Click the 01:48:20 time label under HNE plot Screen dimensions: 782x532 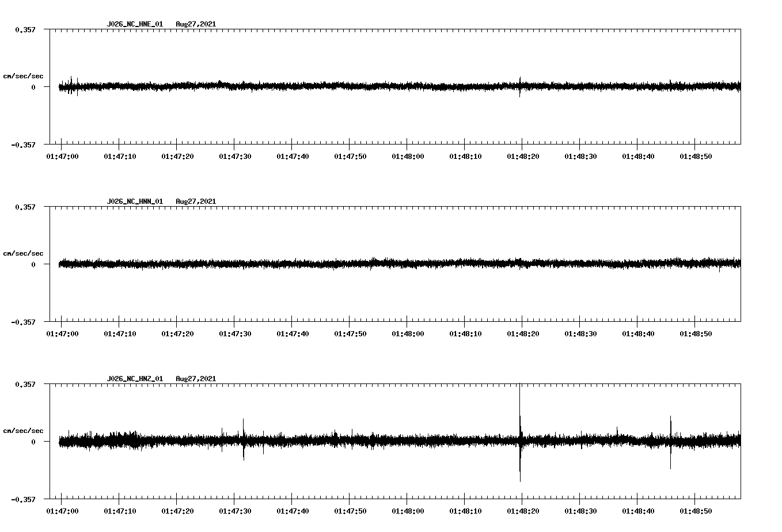(x=523, y=156)
